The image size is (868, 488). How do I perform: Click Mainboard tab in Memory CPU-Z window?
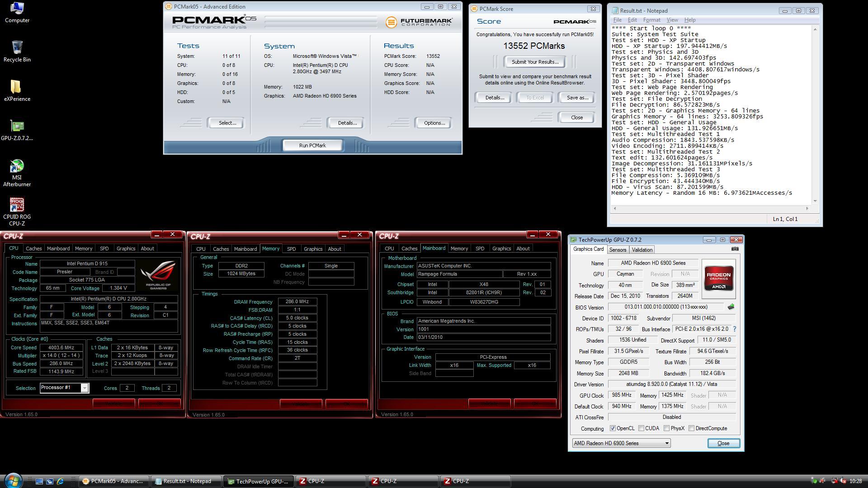click(x=245, y=249)
